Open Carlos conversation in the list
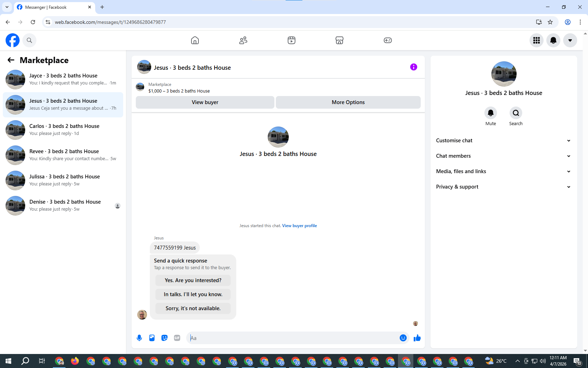 pos(63,130)
